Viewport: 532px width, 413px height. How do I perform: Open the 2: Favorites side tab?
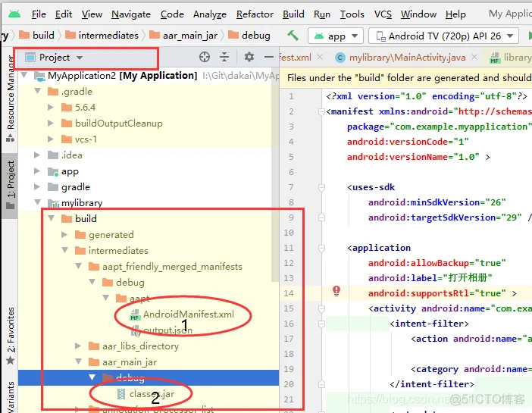(11, 335)
